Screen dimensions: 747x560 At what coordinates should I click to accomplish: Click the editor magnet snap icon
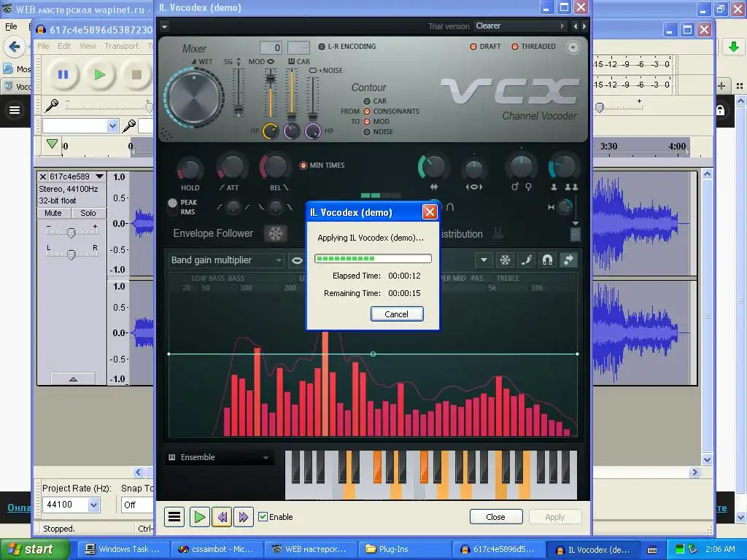click(547, 260)
